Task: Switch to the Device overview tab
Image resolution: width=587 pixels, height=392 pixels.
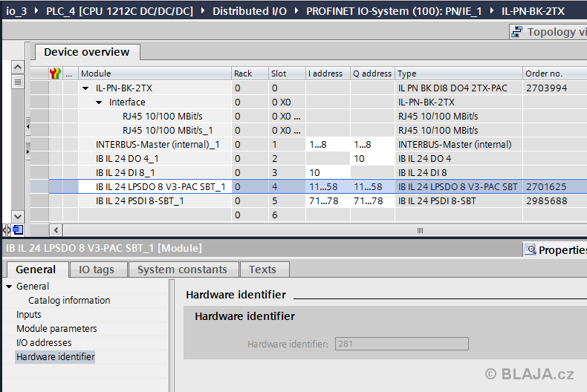Action: pos(87,52)
